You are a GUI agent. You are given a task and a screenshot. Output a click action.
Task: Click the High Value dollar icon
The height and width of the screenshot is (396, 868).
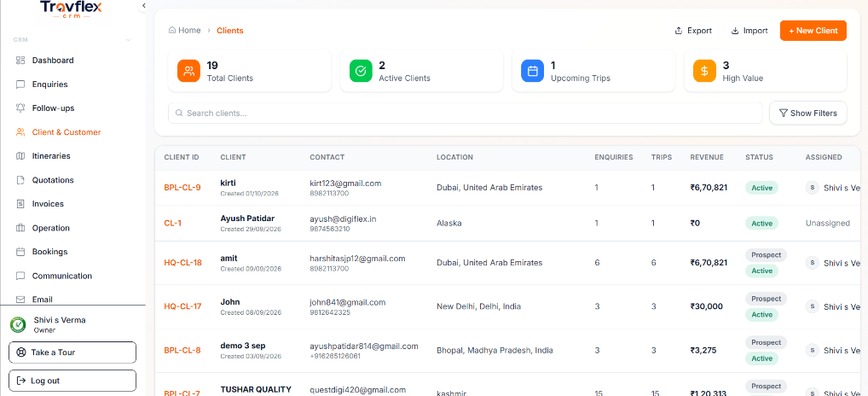(x=704, y=71)
